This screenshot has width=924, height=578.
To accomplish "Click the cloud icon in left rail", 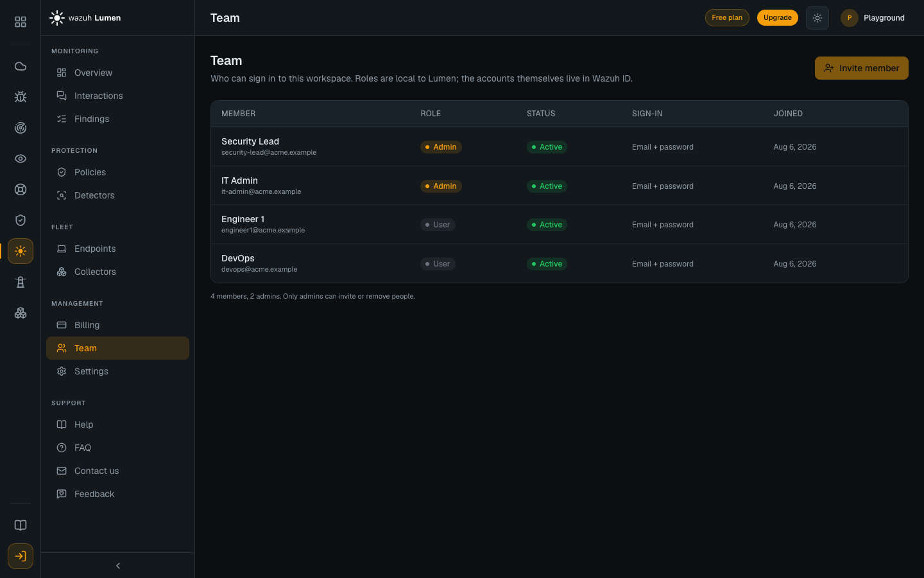I will (x=21, y=66).
